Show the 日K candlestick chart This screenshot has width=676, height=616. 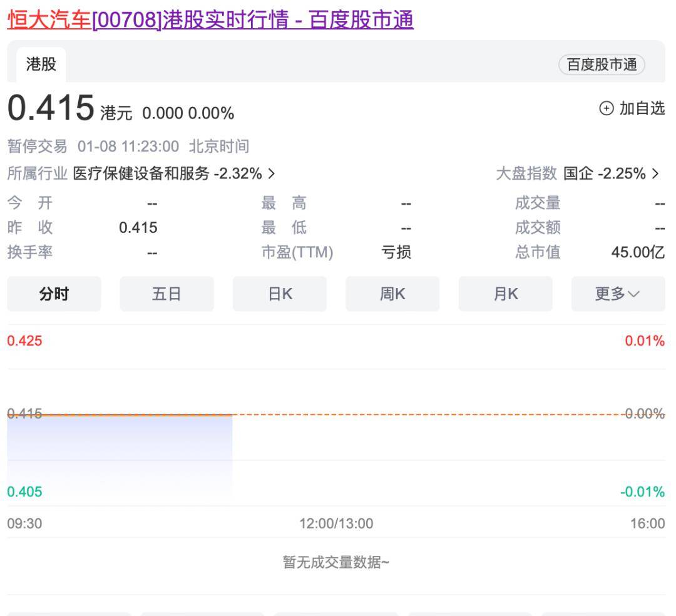point(280,294)
